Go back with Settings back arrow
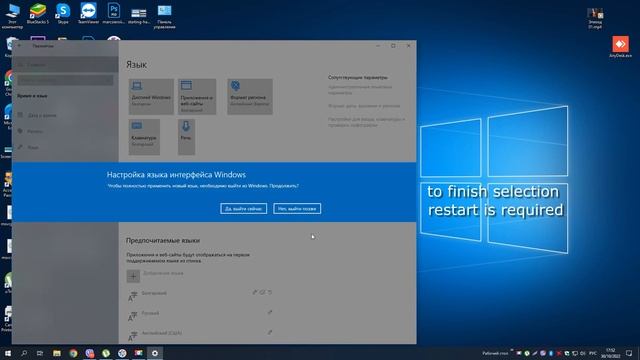Screen dimensions: 640x360 coord(19,46)
